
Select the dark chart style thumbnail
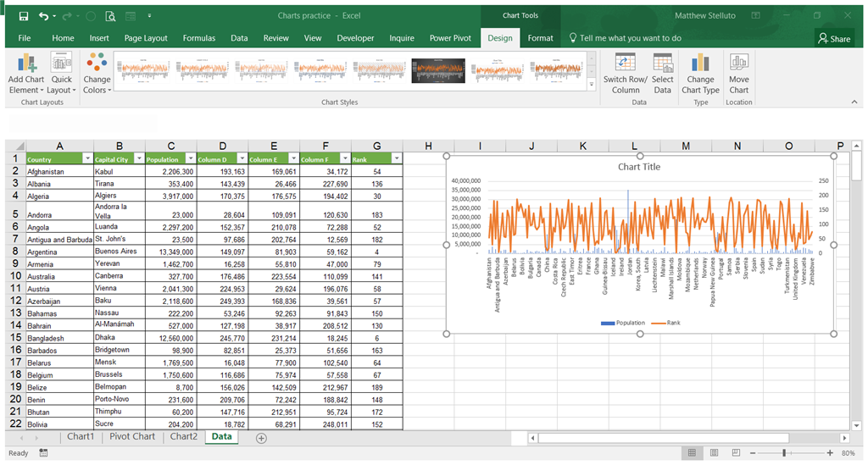click(x=438, y=70)
